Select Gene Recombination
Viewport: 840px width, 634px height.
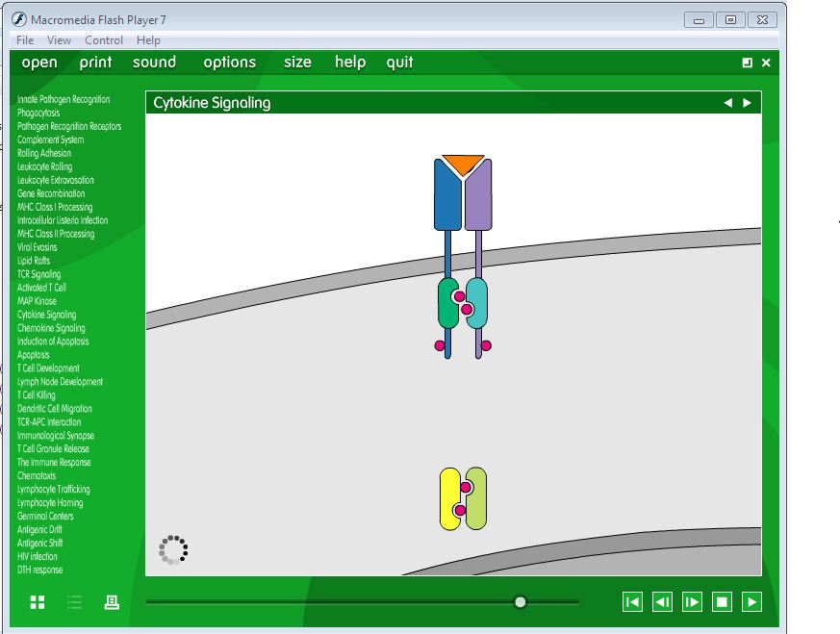pyautogui.click(x=51, y=193)
